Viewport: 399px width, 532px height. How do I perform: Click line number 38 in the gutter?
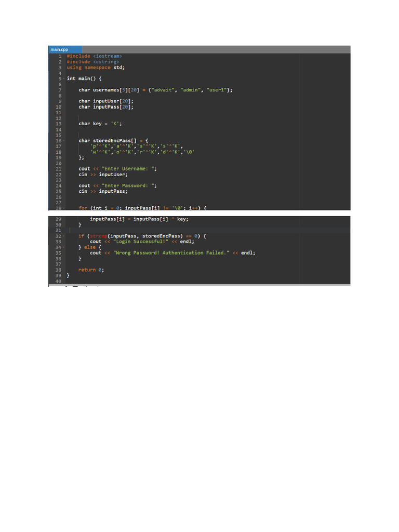58,270
